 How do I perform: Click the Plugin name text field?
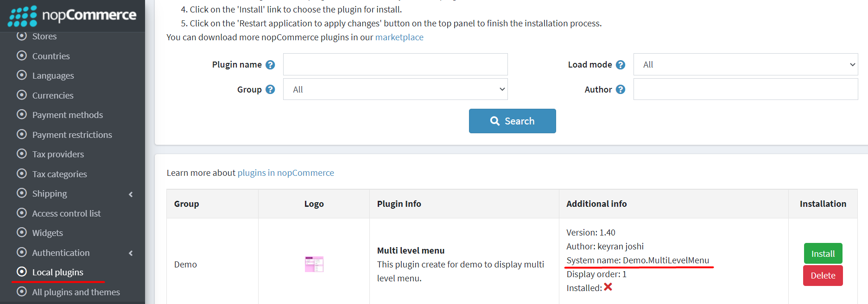395,65
